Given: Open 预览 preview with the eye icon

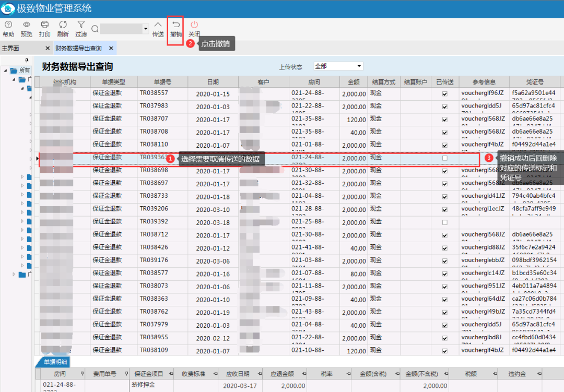Looking at the screenshot, I should point(26,25).
